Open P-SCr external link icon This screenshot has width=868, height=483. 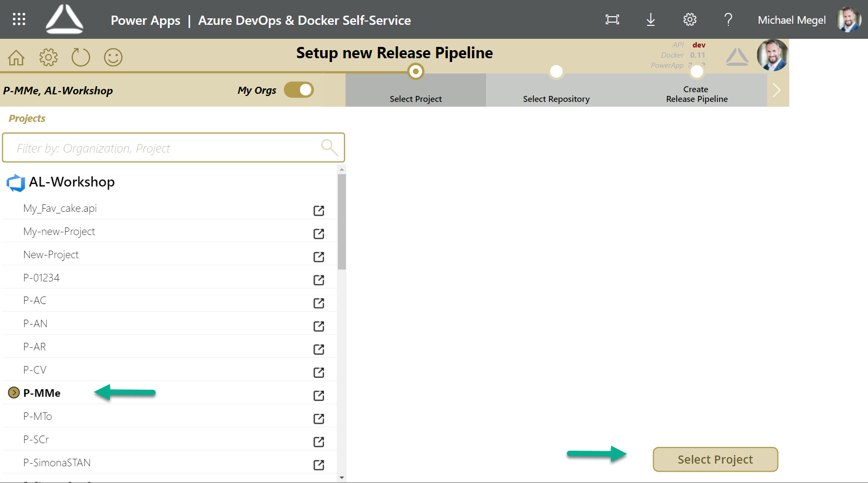(x=319, y=442)
